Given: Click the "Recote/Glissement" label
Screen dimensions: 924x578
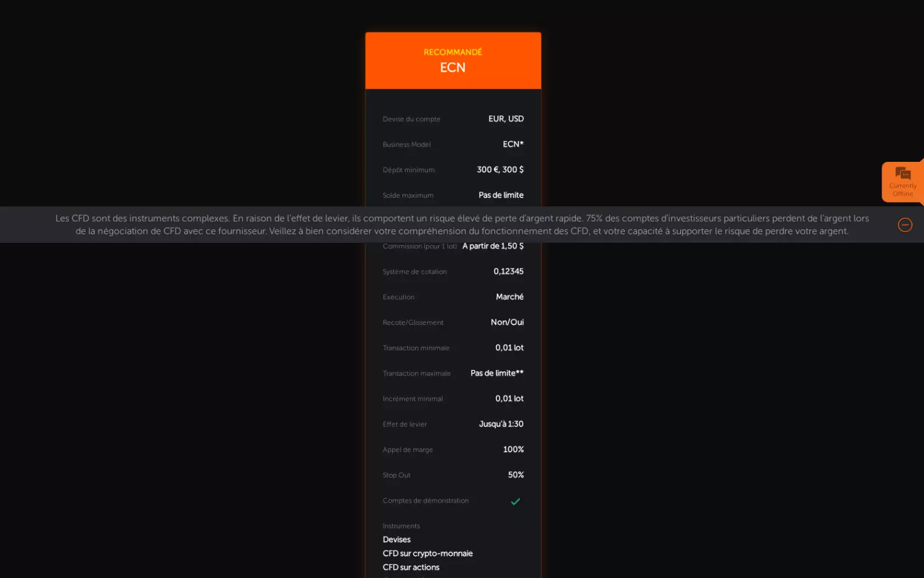Looking at the screenshot, I should (413, 323).
